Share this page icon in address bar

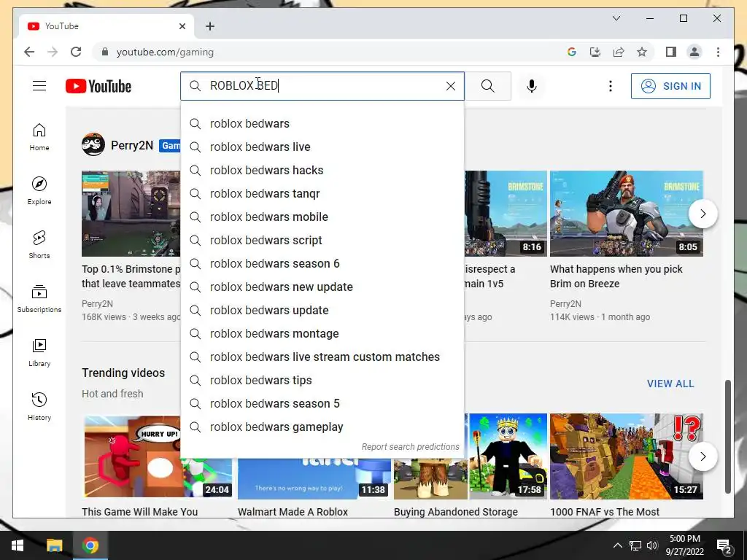[x=619, y=52]
